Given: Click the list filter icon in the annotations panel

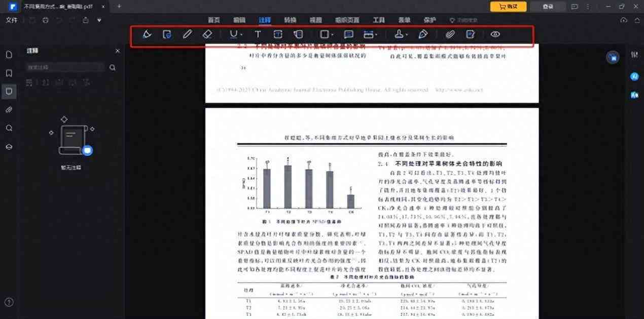Looking at the screenshot, I should [29, 82].
